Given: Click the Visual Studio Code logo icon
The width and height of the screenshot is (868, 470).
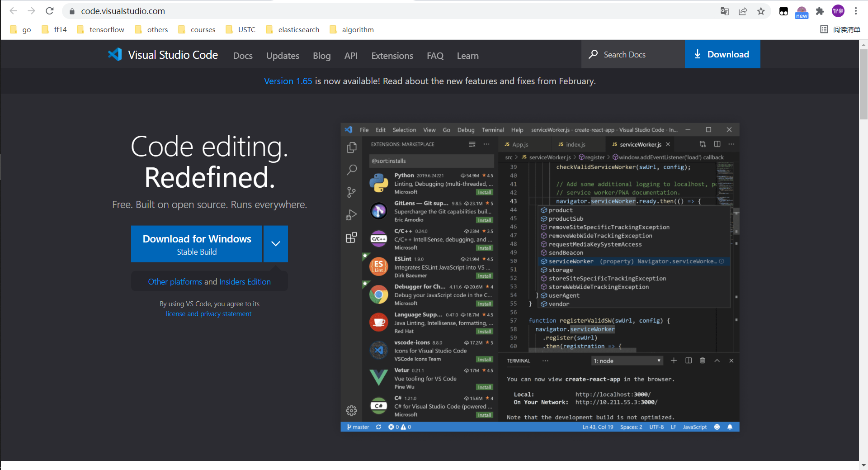Looking at the screenshot, I should click(x=115, y=55).
